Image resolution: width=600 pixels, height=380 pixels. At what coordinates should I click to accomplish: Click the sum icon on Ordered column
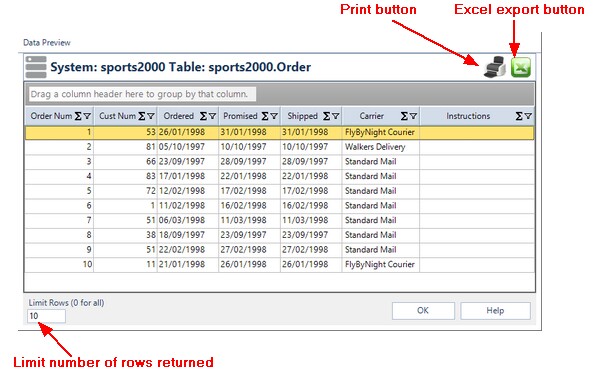tap(204, 116)
